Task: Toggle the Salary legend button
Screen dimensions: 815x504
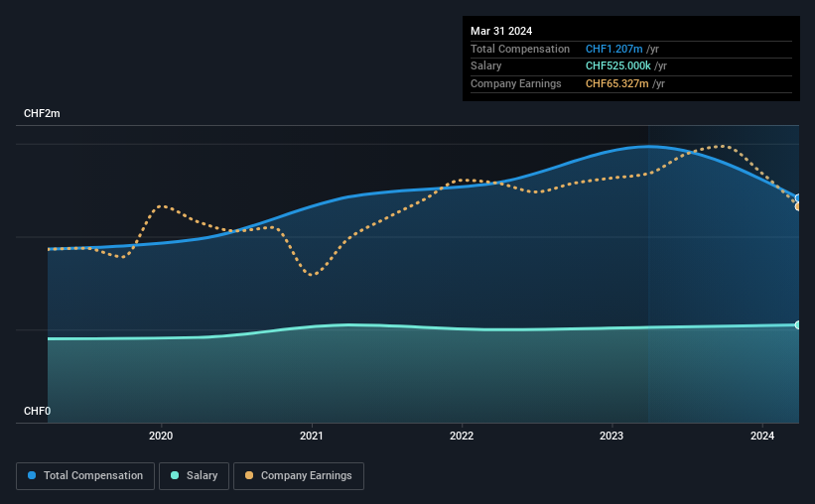Action: pyautogui.click(x=194, y=476)
